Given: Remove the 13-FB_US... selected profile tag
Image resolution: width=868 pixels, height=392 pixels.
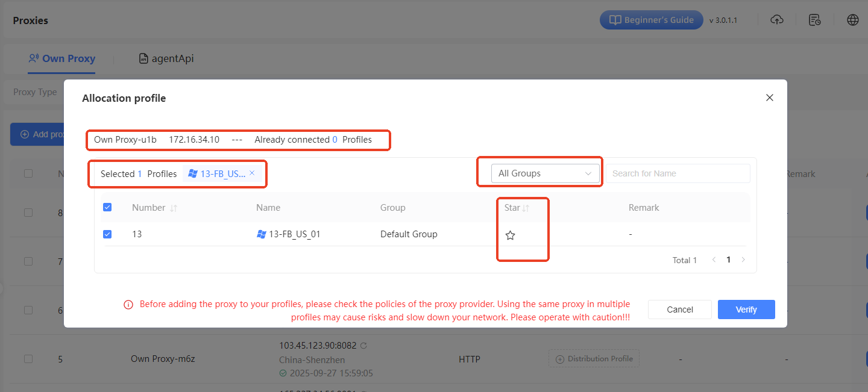Looking at the screenshot, I should pyautogui.click(x=252, y=173).
